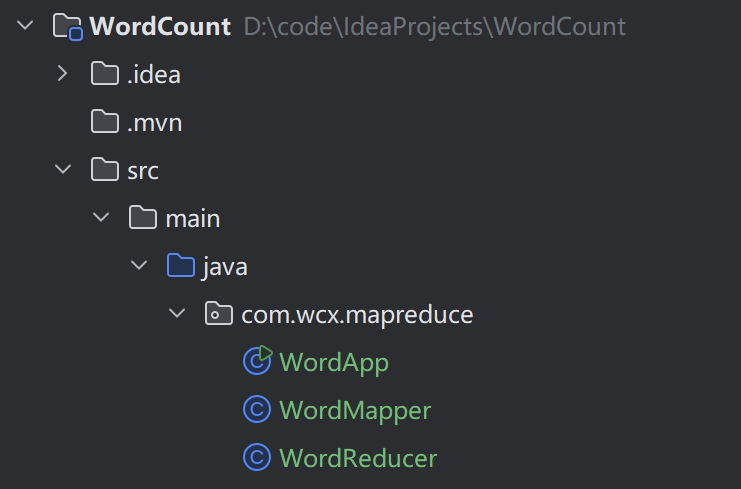Screen dimensions: 741x489
Task: Open the WordReducer class file
Action: [x=358, y=458]
